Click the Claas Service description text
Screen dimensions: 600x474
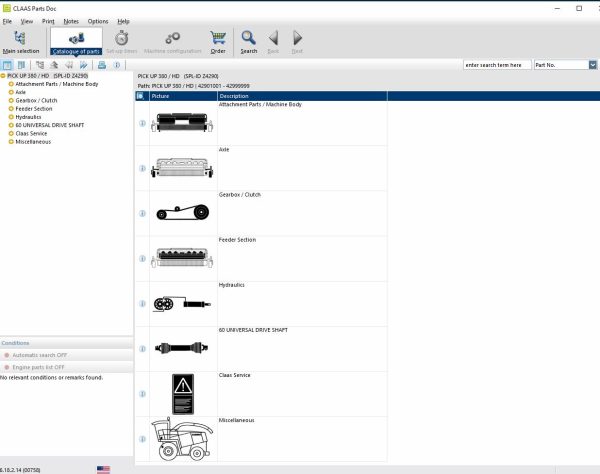point(235,375)
